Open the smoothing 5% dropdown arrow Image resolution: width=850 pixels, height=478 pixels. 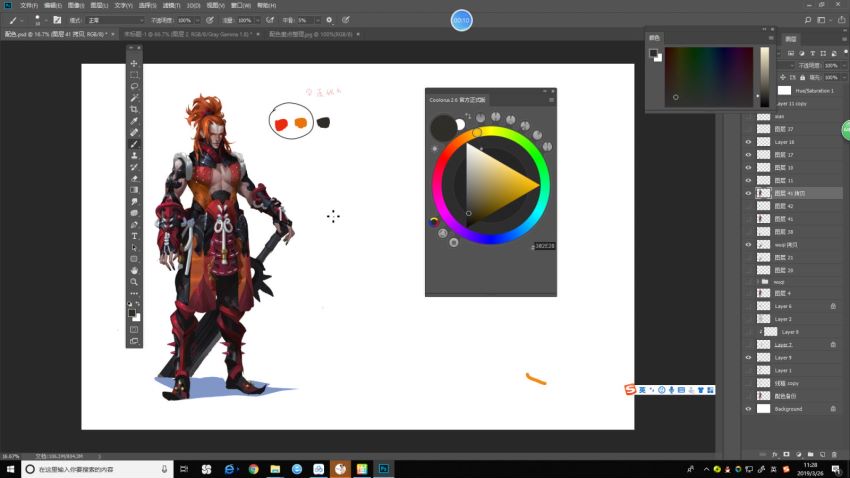pyautogui.click(x=317, y=21)
